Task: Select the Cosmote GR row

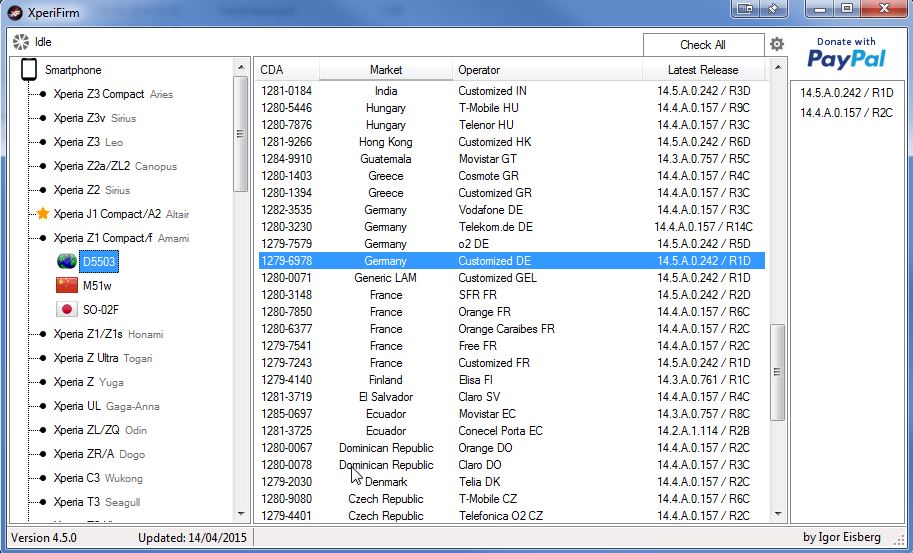Action: [x=511, y=176]
